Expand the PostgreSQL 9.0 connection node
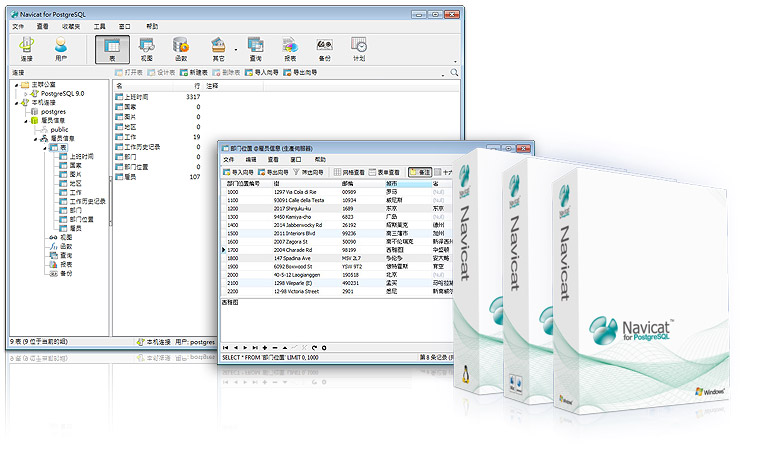Image resolution: width=765 pixels, height=467 pixels. [x=26, y=94]
